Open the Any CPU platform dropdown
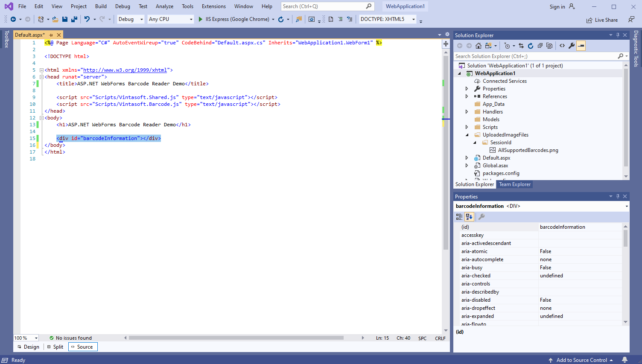This screenshot has height=364, width=642. point(170,19)
